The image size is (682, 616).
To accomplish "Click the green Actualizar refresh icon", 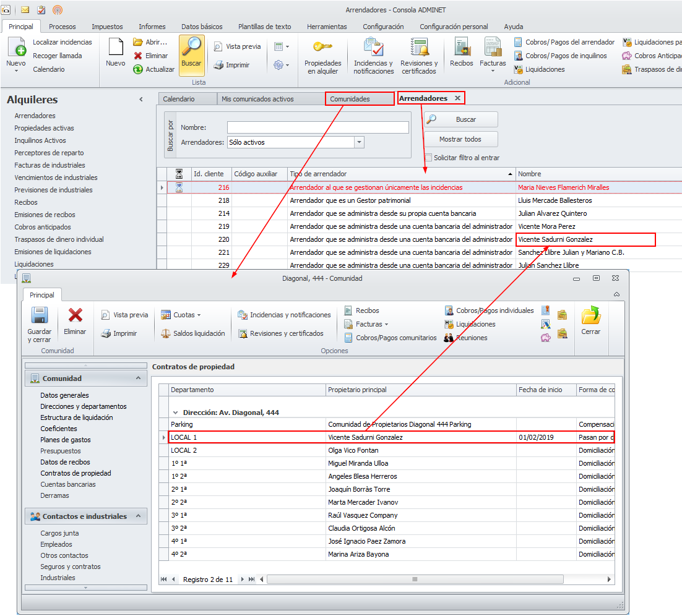I will (x=138, y=69).
